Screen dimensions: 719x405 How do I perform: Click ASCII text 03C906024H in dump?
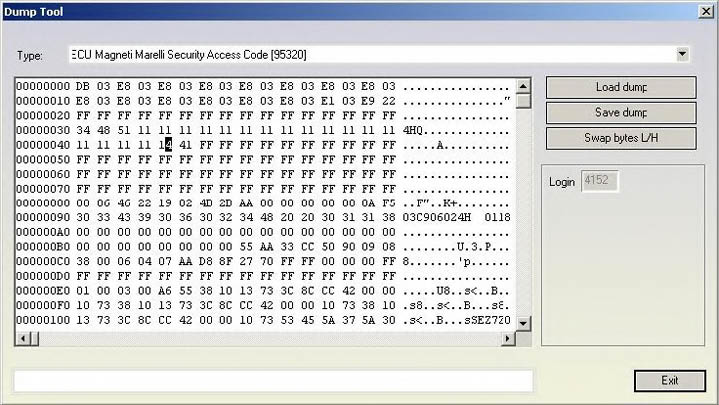439,215
